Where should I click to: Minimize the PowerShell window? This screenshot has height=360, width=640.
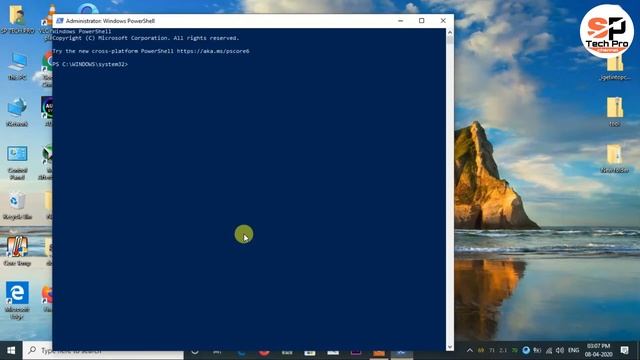[x=400, y=21]
